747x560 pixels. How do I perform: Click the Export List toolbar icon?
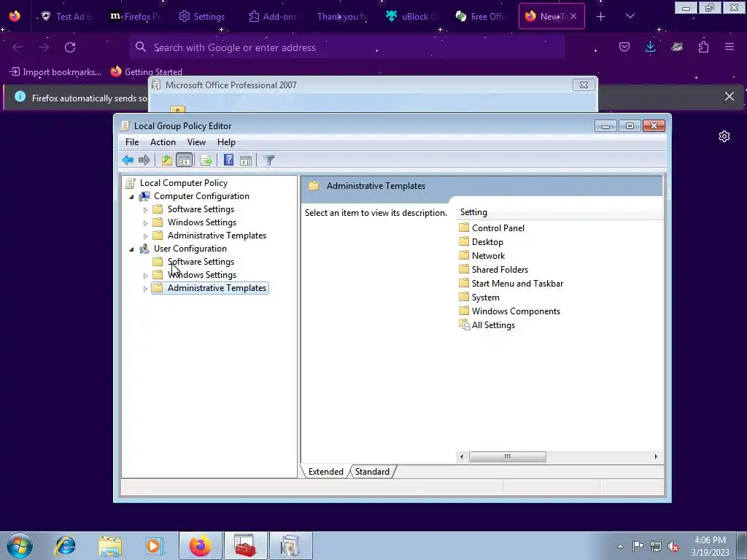coord(206,160)
